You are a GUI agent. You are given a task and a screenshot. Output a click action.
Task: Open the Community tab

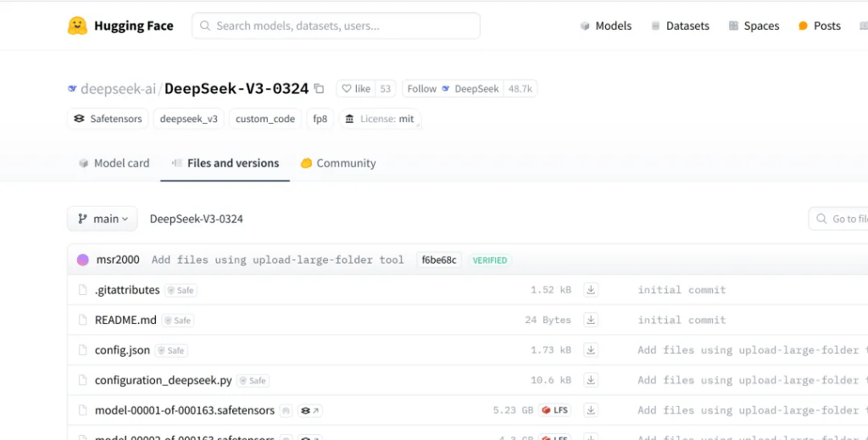coord(337,164)
